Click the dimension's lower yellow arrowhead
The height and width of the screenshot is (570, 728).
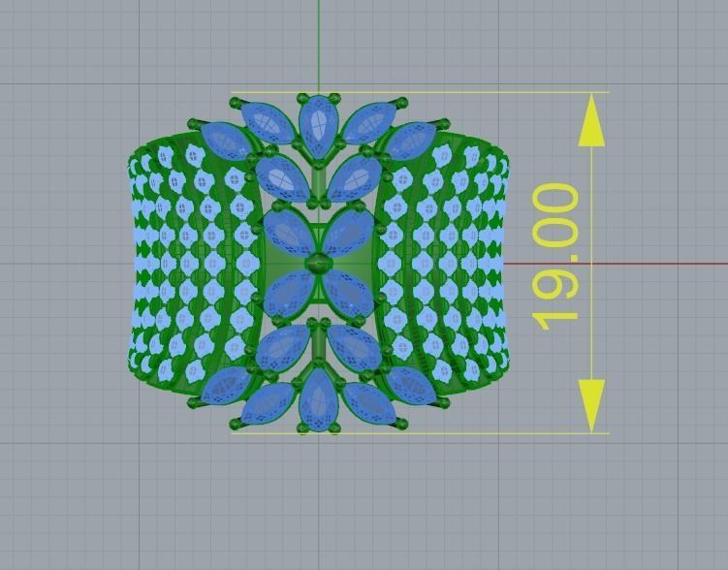[x=591, y=406]
